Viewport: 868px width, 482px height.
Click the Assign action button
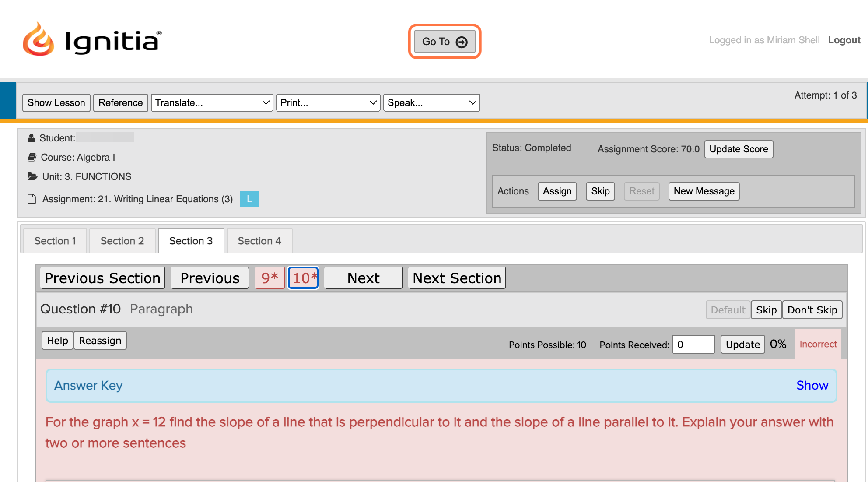(x=557, y=191)
